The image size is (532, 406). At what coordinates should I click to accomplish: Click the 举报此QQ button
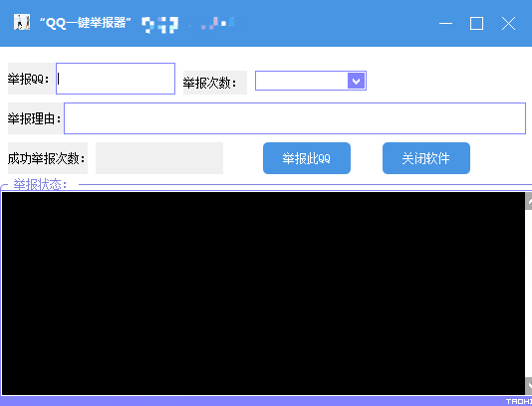click(307, 158)
